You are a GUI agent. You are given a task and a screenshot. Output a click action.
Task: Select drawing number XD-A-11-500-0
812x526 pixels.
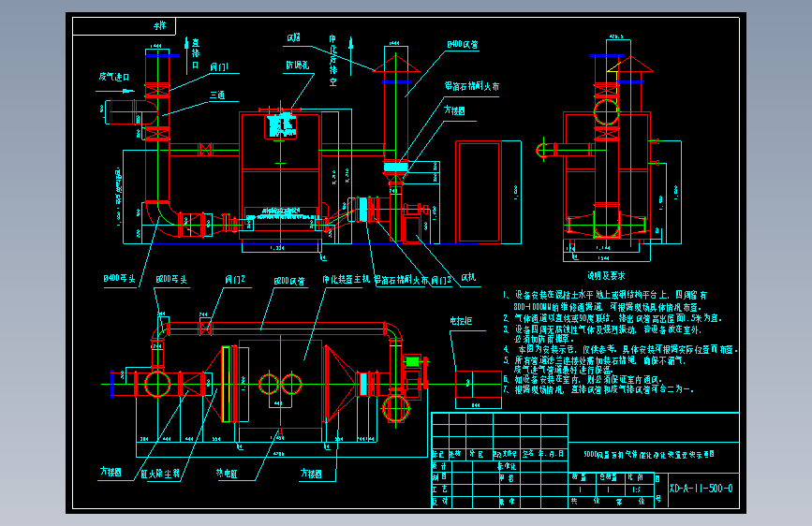tap(701, 489)
